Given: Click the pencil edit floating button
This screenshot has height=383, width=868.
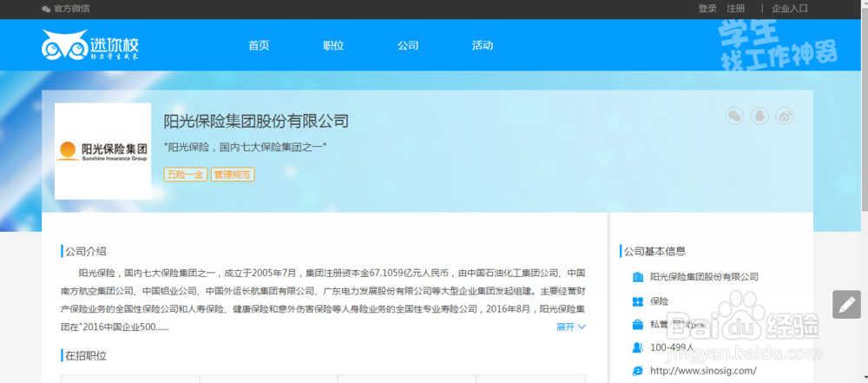Looking at the screenshot, I should pyautogui.click(x=846, y=304).
